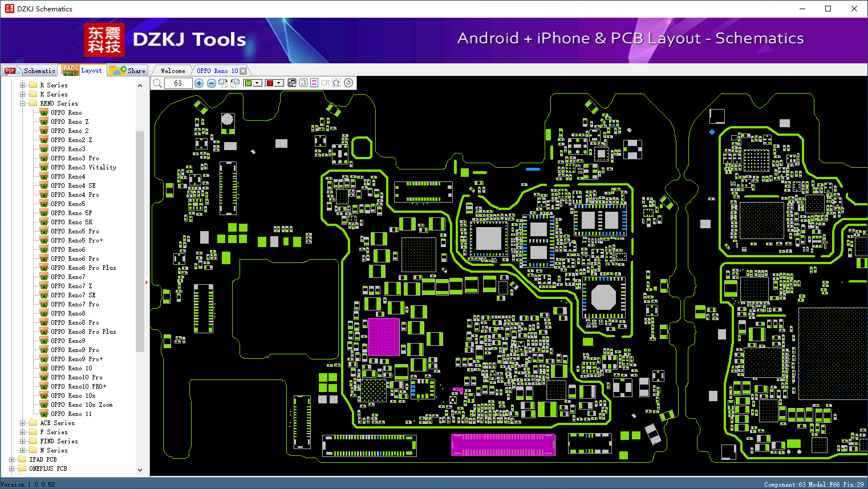
Task: Rotate the board layout clockwise
Action: 223,83
